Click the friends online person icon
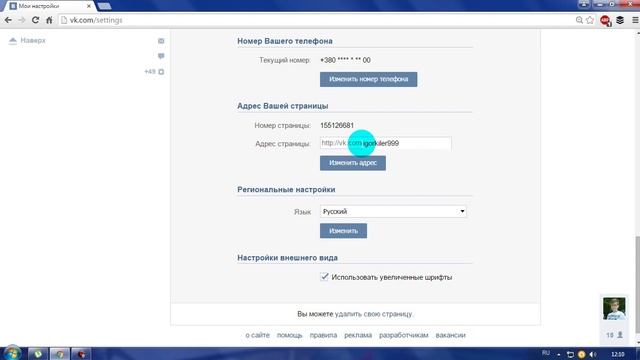 pos(620,335)
